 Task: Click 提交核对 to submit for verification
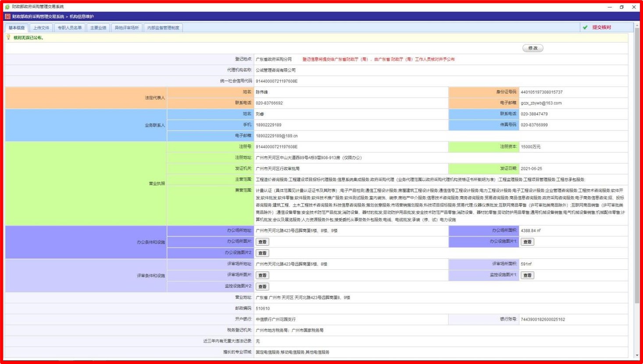click(x=601, y=28)
